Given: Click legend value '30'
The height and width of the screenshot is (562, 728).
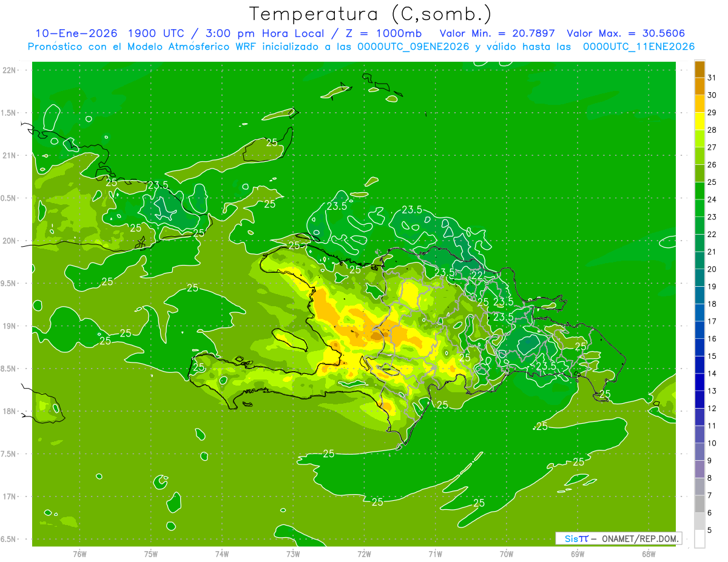Looking at the screenshot, I should click(712, 95).
